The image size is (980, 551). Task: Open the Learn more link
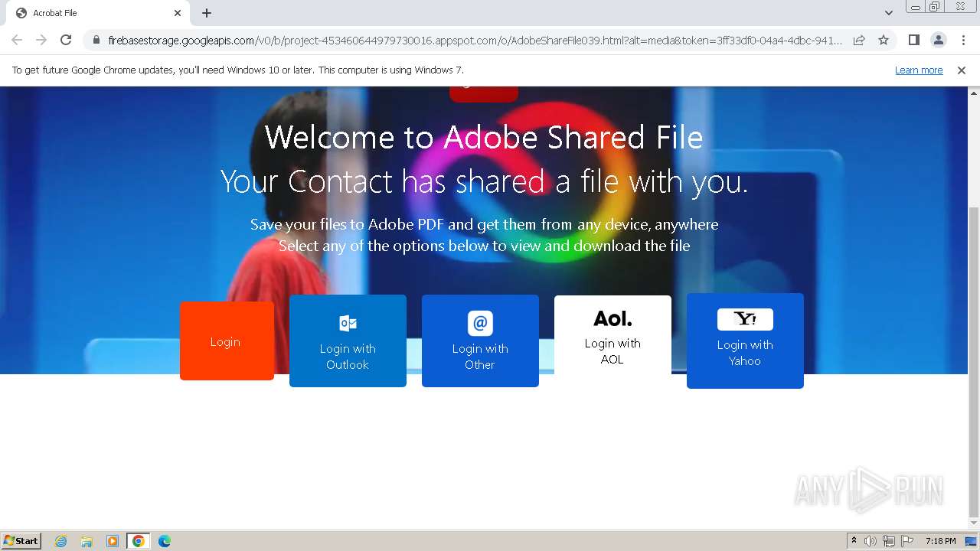(x=919, y=70)
